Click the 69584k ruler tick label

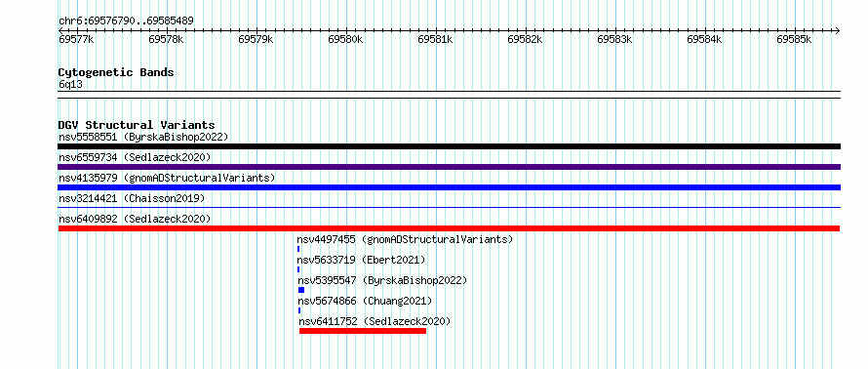coord(704,39)
